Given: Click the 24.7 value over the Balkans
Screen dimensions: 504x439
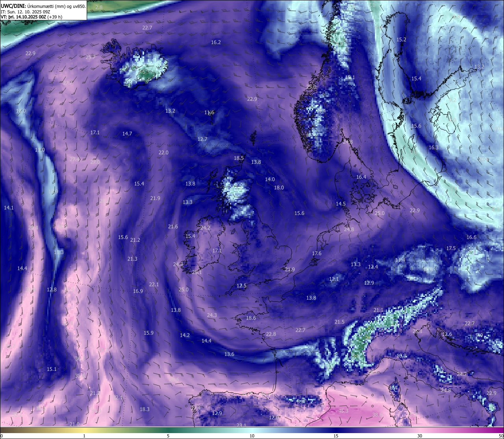Looking at the screenshot, I should (x=462, y=374).
